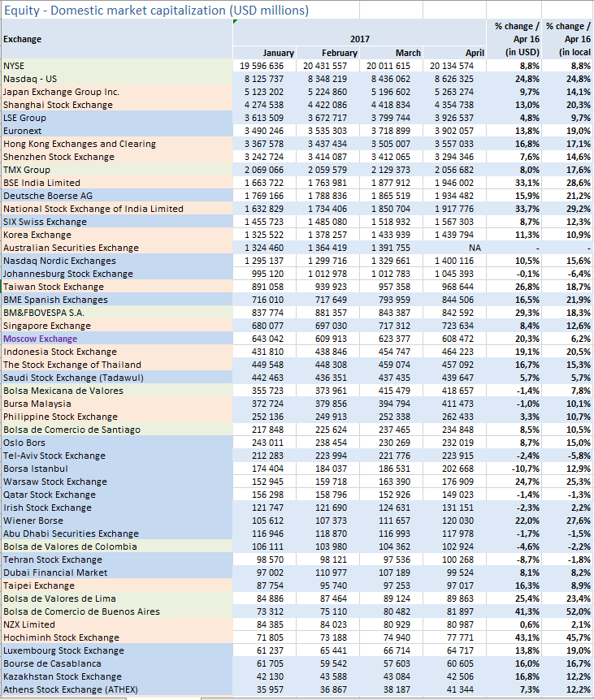Click 'National Stock Exchange of India Limited'

point(117,209)
